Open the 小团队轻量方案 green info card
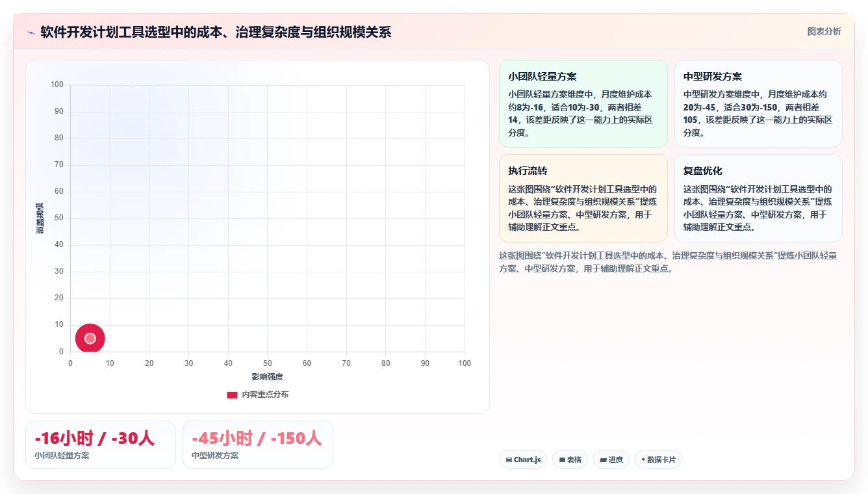The image size is (868, 494). click(x=583, y=104)
